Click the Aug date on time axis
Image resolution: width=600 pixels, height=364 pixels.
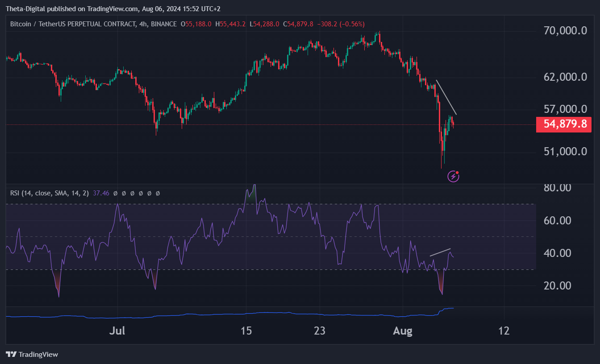coord(402,331)
